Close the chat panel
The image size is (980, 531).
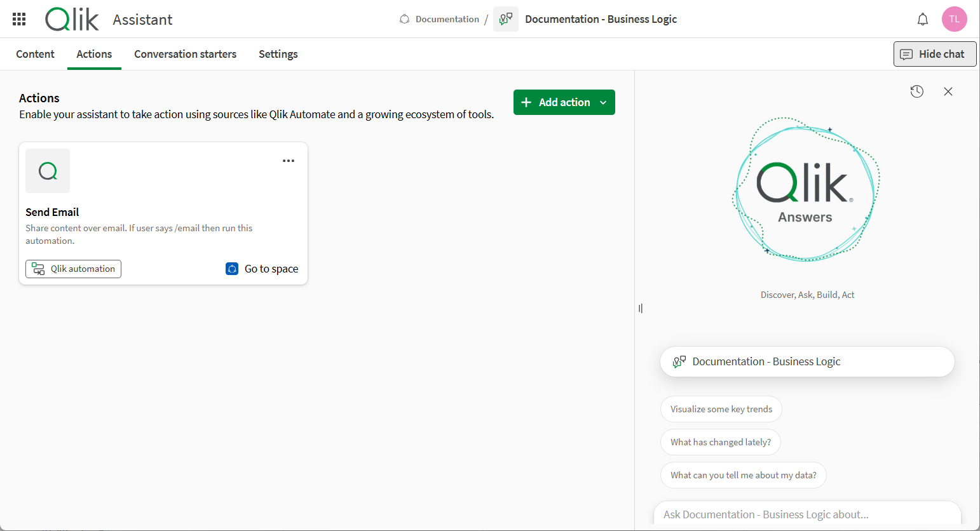point(948,91)
